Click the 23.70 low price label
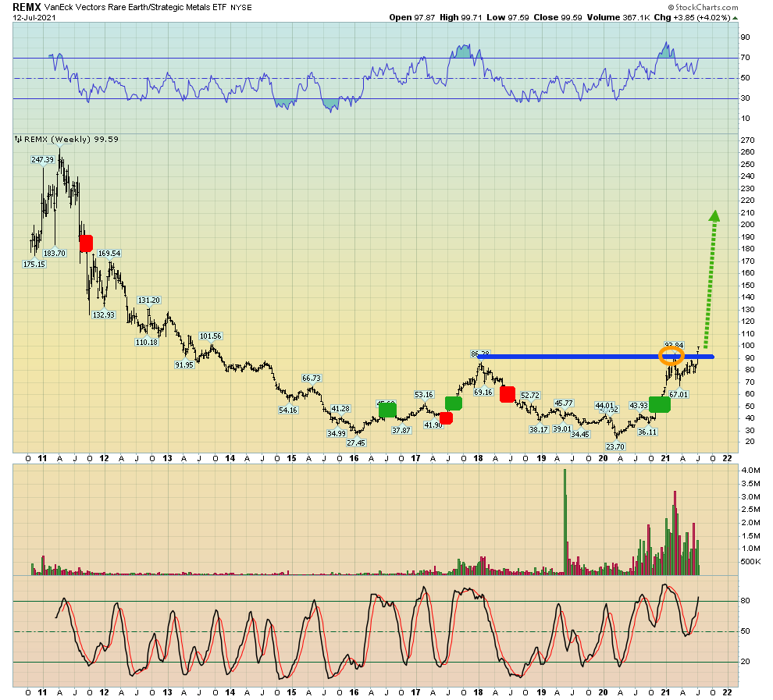Viewport: 773px width, 700px height. coord(615,446)
